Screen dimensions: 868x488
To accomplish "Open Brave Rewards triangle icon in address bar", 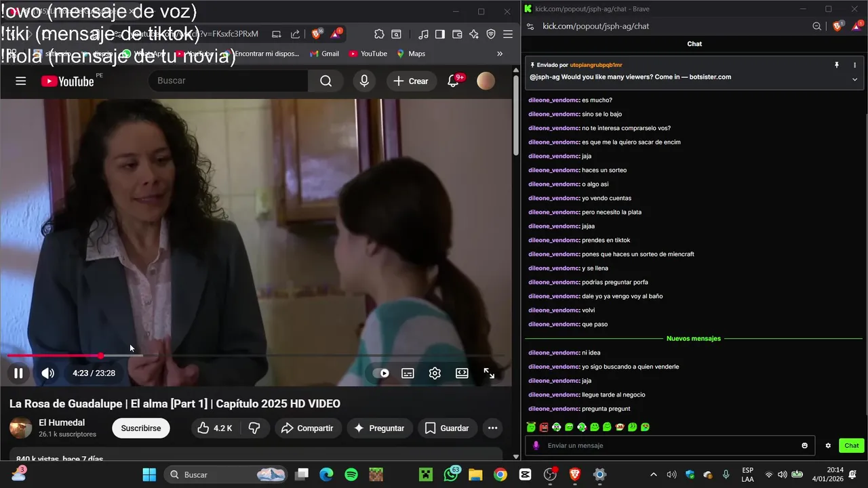I will click(x=336, y=34).
